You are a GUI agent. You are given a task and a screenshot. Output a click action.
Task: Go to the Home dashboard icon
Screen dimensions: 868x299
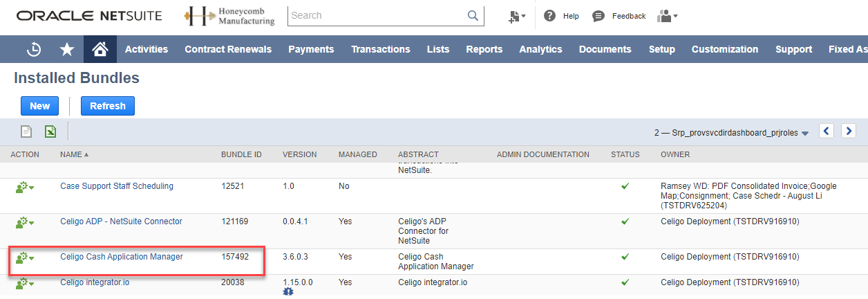(100, 49)
